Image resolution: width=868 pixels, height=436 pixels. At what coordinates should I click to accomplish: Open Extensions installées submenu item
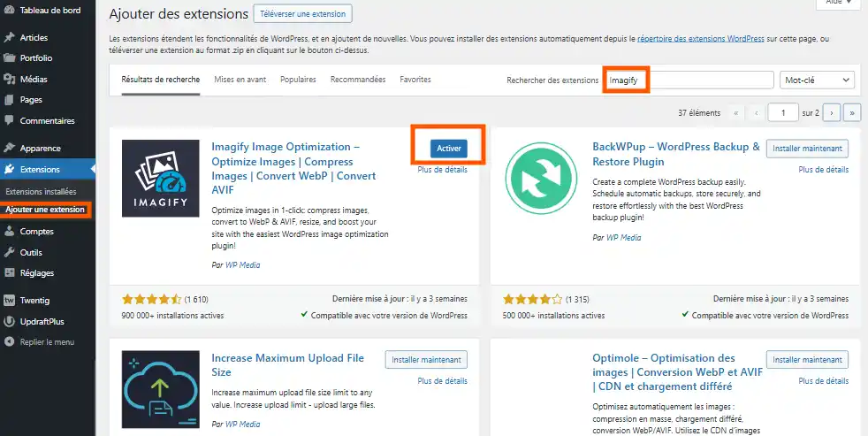(x=41, y=192)
